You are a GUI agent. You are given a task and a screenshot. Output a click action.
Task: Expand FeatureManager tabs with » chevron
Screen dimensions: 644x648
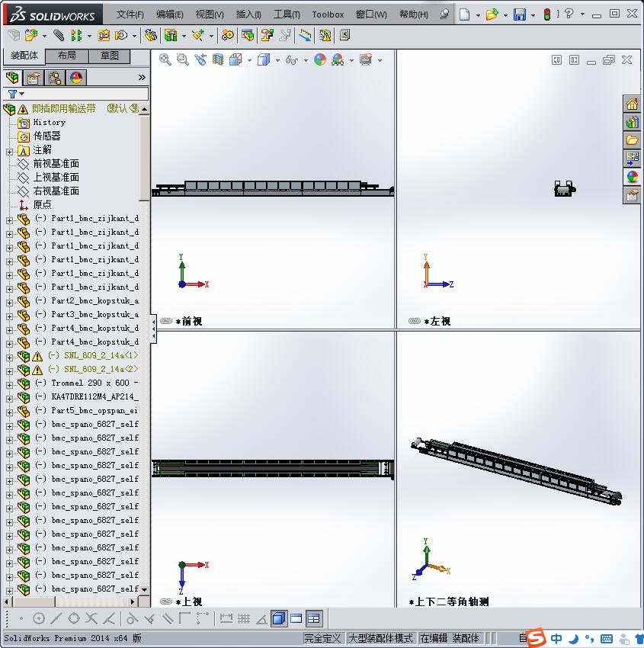click(x=142, y=77)
